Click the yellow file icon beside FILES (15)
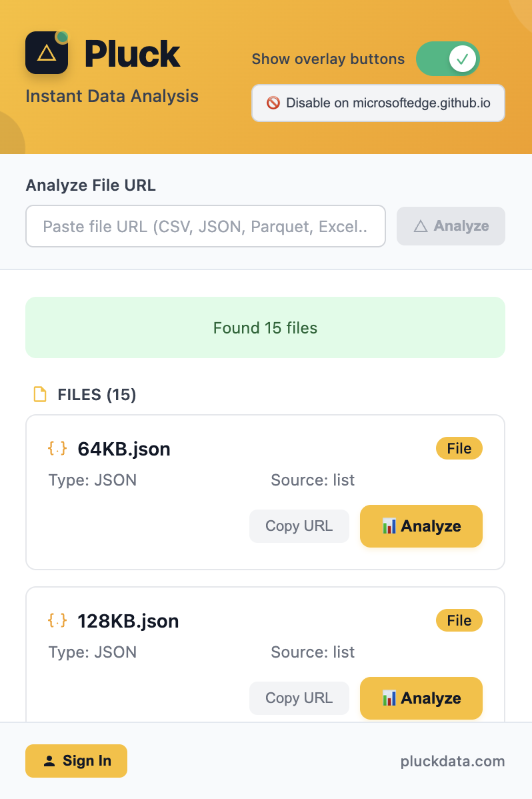This screenshot has height=799, width=532. (40, 394)
